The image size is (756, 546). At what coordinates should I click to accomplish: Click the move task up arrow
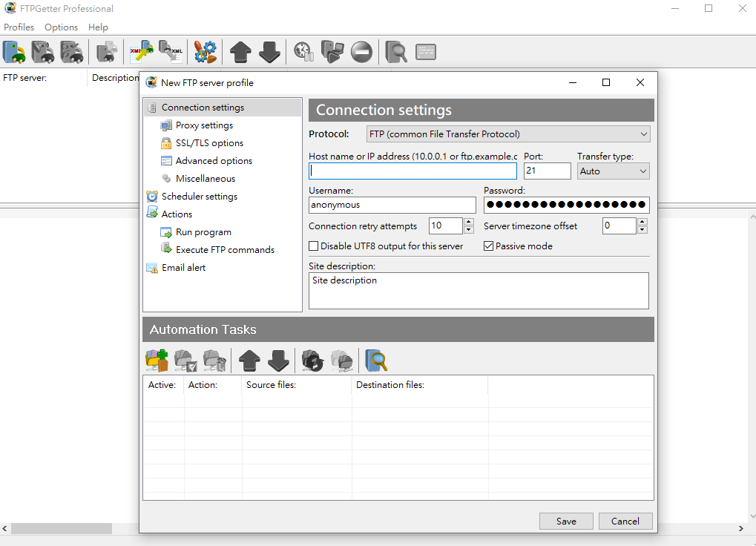[x=249, y=361]
